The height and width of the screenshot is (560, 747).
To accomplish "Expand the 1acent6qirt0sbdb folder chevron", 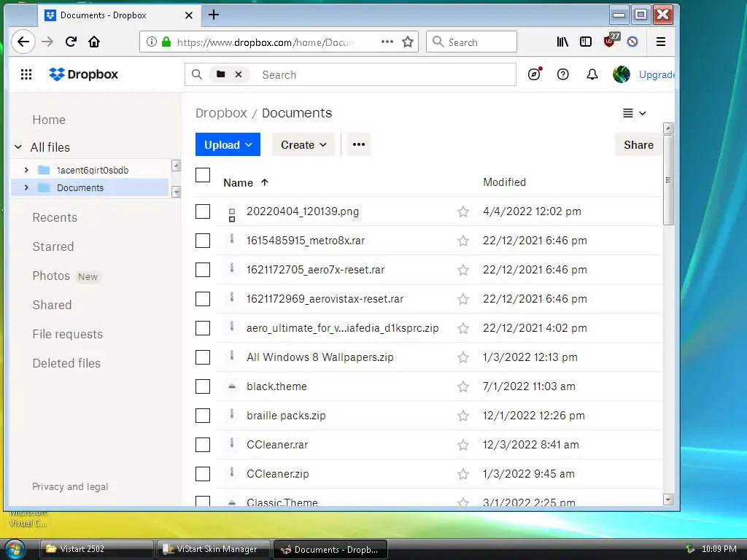I will [x=26, y=170].
